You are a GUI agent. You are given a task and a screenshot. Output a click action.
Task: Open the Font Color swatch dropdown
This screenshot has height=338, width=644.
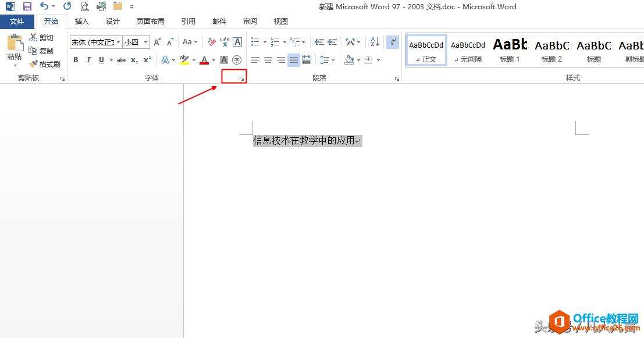pos(214,60)
